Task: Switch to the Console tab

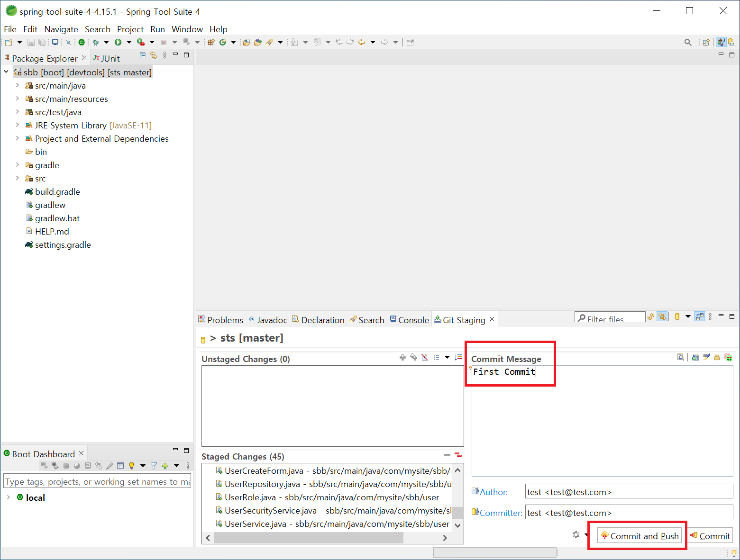Action: (410, 320)
